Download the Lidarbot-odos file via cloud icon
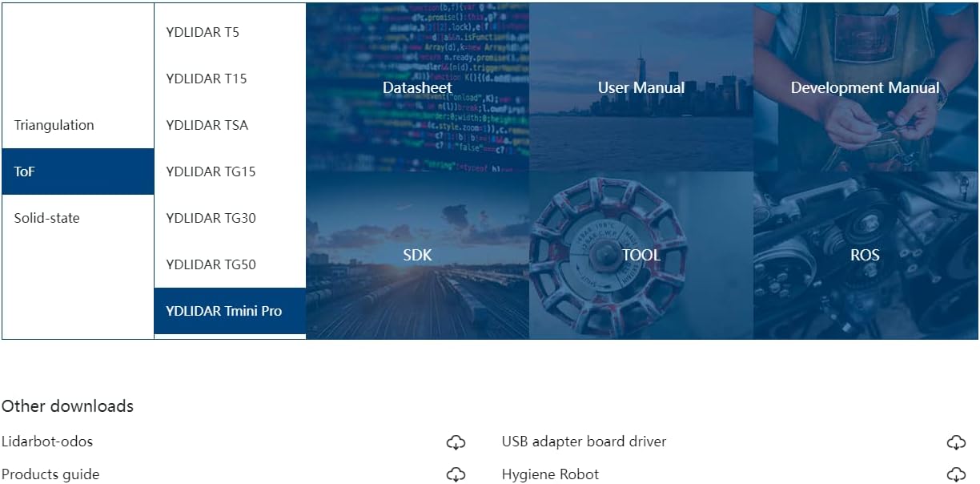This screenshot has width=980, height=484. pos(456,442)
